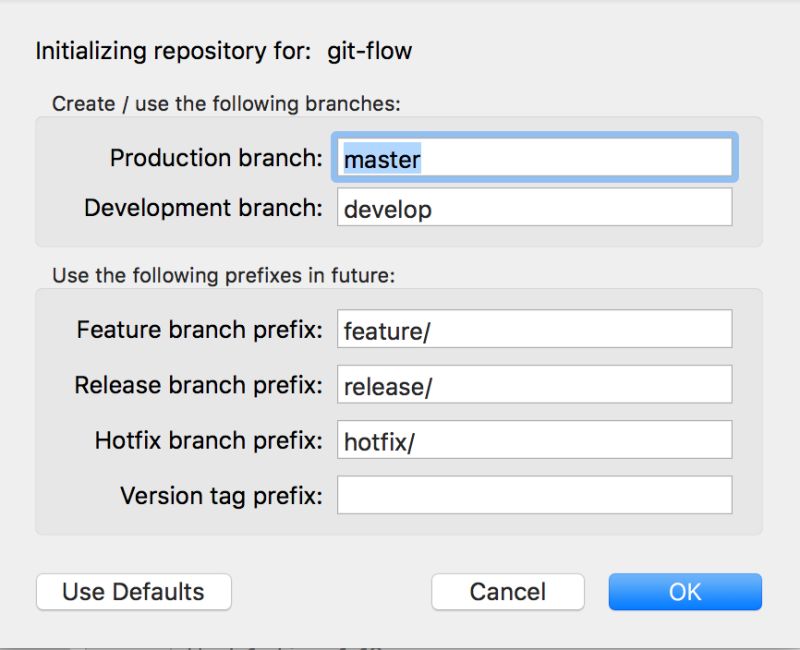Click the Feature branch prefix field
This screenshot has height=650, width=800.
[x=535, y=328]
